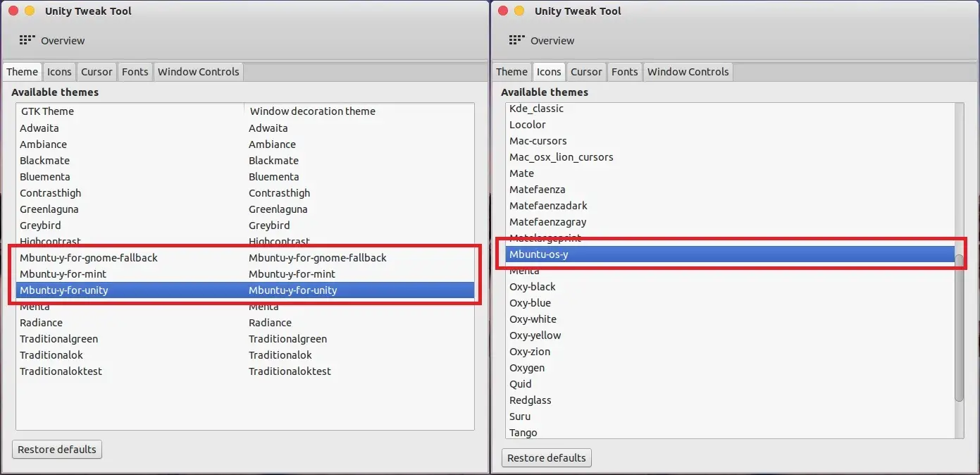Minimize the right Unity Tweak Tool window
The width and height of the screenshot is (980, 475).
tap(519, 11)
